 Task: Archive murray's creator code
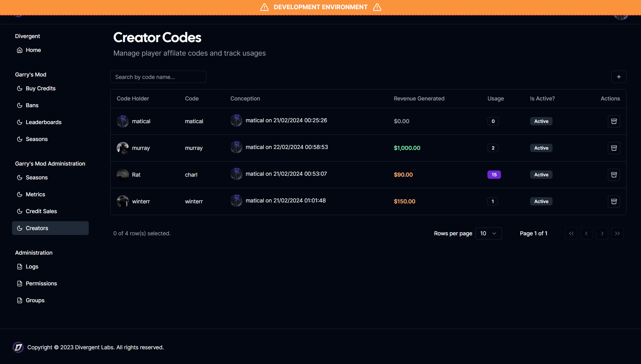tap(614, 148)
